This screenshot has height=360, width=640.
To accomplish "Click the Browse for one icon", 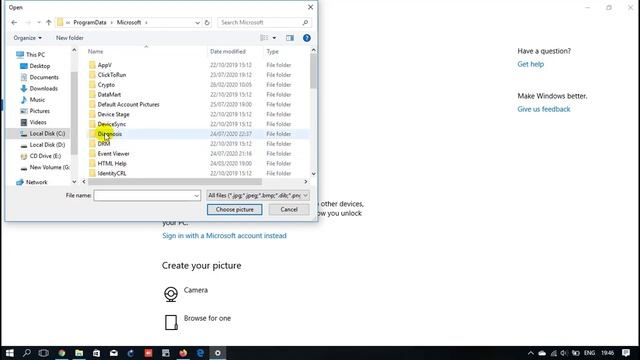I will click(x=171, y=322).
